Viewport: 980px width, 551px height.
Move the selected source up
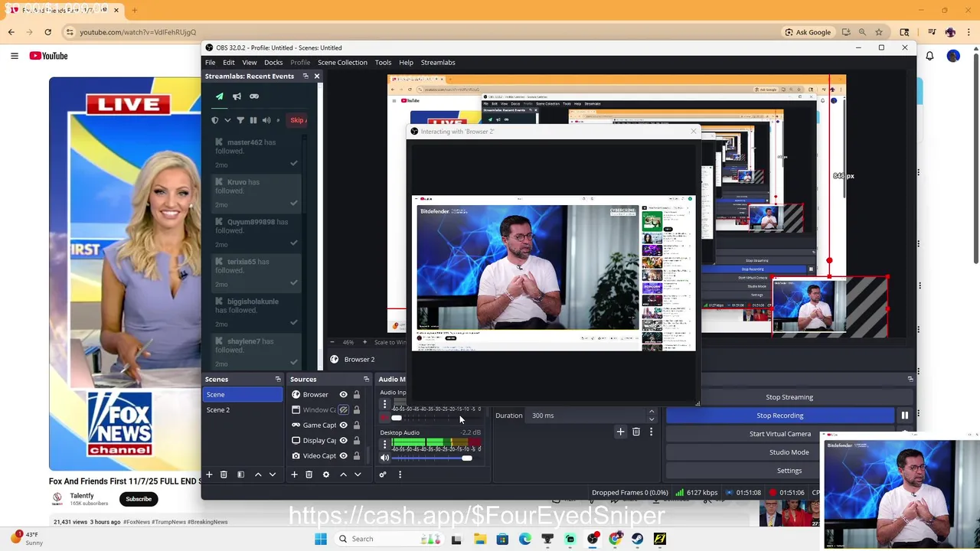click(x=343, y=474)
